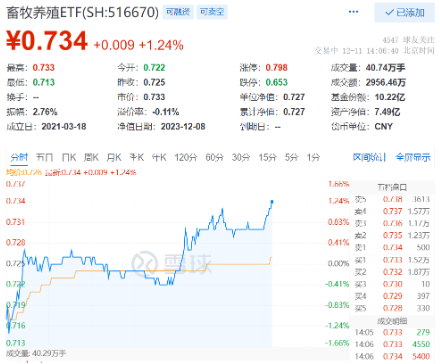This screenshot has width=440, height=364.
Task: Switch to the 季K chart tab
Action: pos(136,157)
